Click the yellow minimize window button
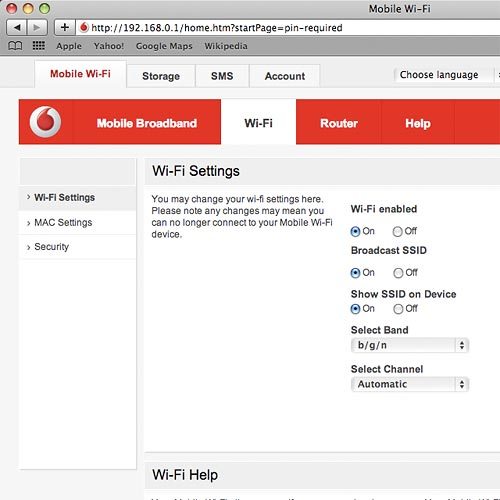 (x=28, y=8)
